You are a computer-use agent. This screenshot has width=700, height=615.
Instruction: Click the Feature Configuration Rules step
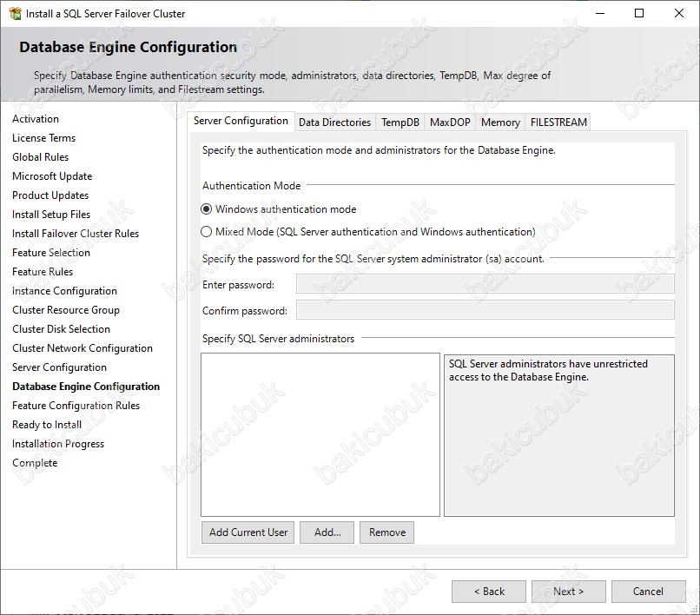click(76, 406)
